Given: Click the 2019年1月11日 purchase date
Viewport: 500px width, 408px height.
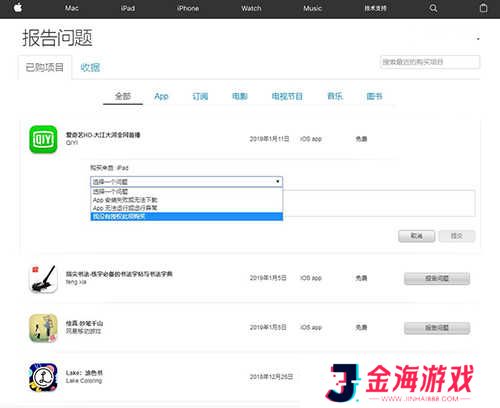Looking at the screenshot, I should point(269,139).
